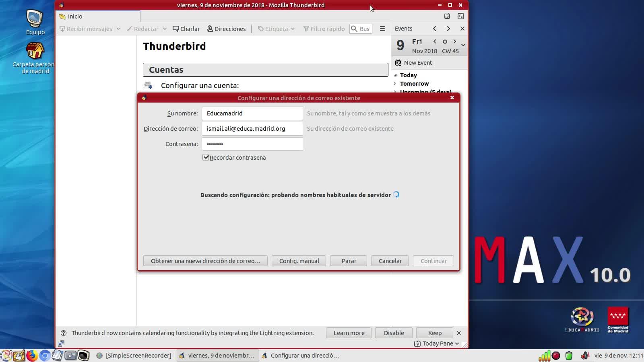Uncheck Recordar contraseña checkbox
This screenshot has width=644, height=362.
point(206,157)
